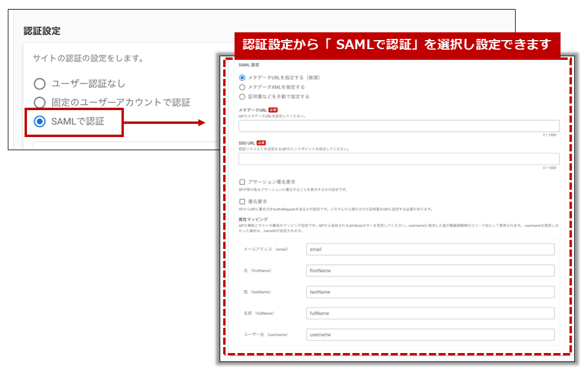Click the IdPのメタデータURLを設定してください hint text

[x=272, y=116]
